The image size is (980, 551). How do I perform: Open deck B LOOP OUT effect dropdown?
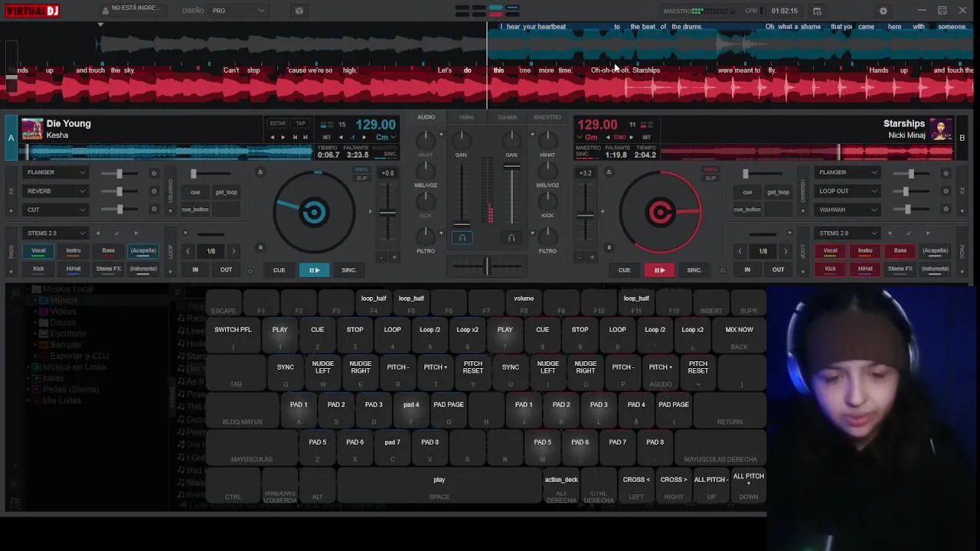tap(848, 191)
